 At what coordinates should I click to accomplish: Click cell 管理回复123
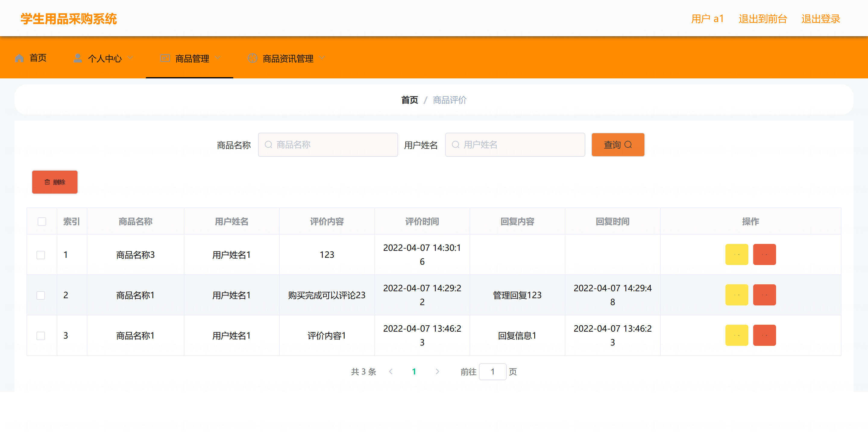[x=517, y=295]
